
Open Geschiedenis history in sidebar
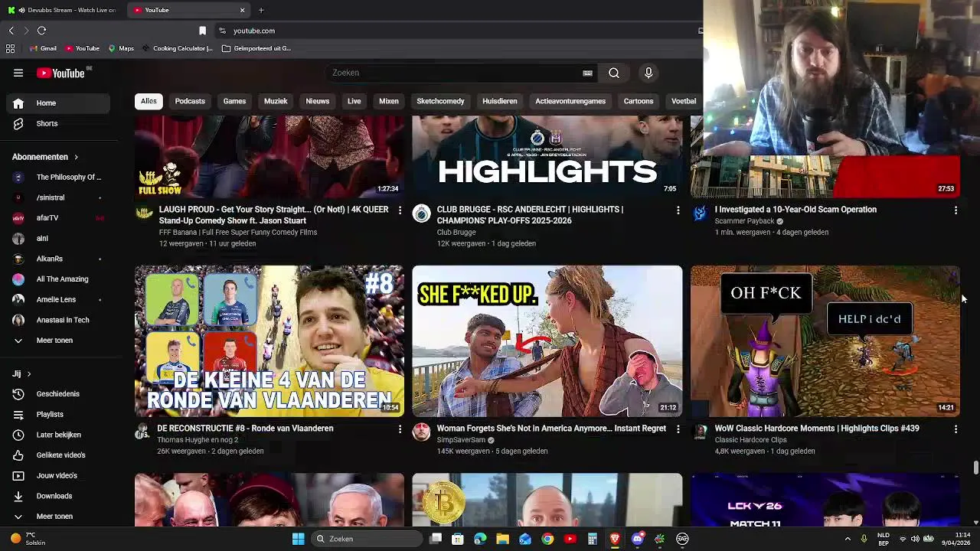click(58, 394)
